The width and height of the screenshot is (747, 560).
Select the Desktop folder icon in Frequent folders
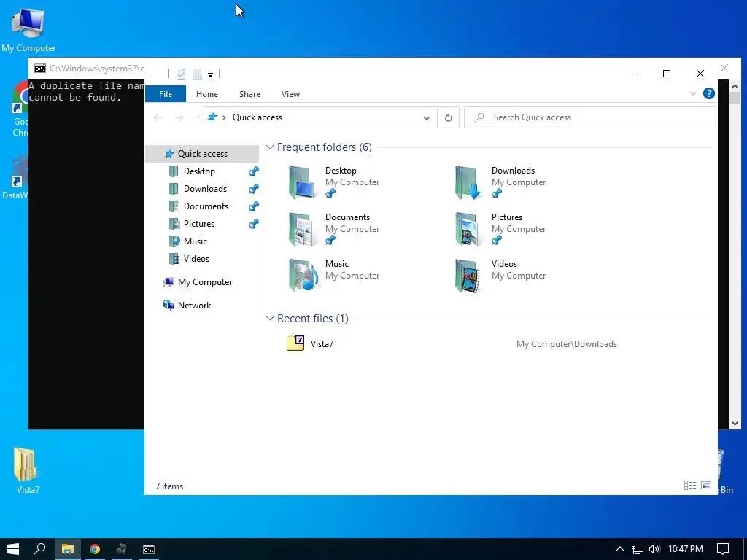303,182
